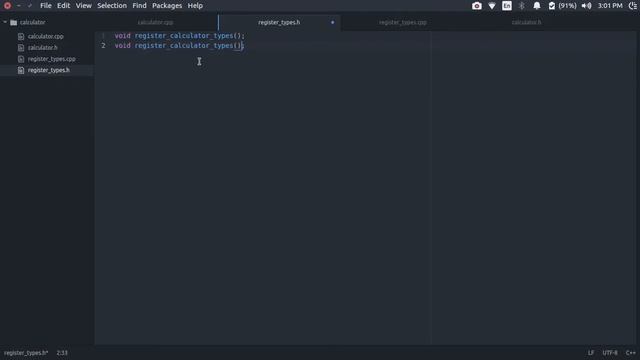Switch to the calculator.cpp tab

click(x=156, y=22)
